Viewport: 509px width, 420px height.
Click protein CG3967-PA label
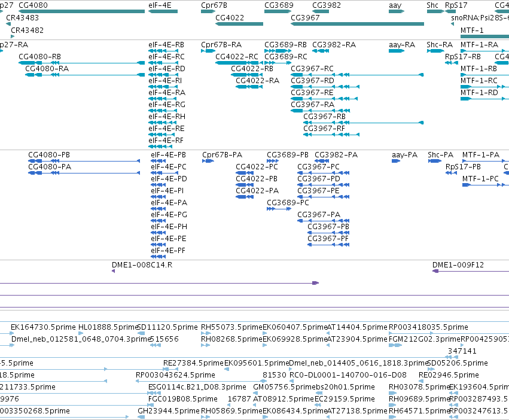pyautogui.click(x=319, y=214)
